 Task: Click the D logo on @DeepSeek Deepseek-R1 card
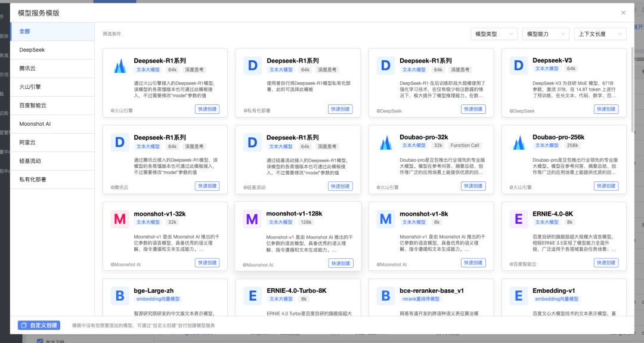click(x=386, y=66)
